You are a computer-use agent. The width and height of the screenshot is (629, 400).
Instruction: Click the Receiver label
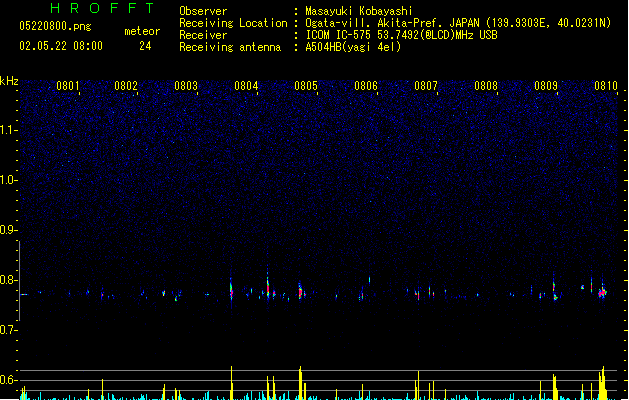point(203,35)
